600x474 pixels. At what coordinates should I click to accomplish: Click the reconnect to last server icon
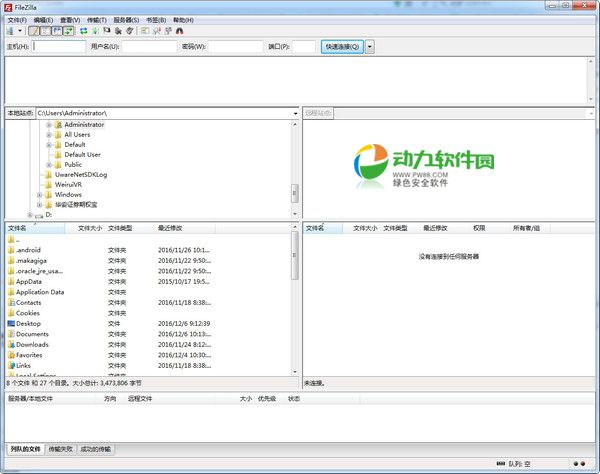pos(130,31)
